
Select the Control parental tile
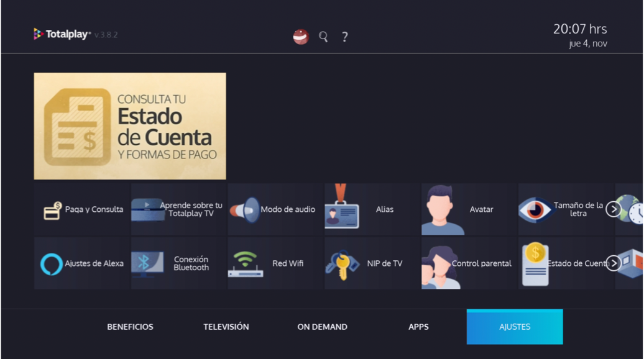click(x=469, y=263)
